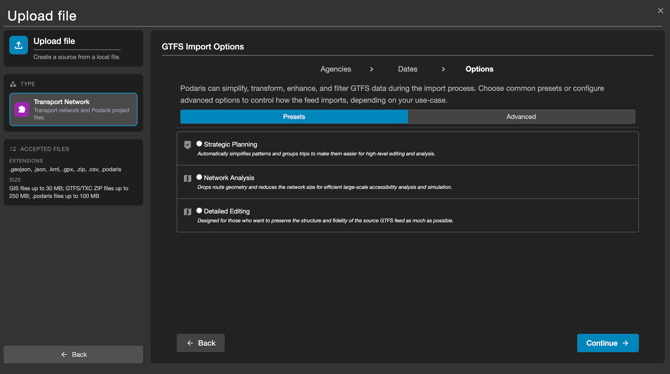Click the Accepted Files section icon
The width and height of the screenshot is (670, 374).
pyautogui.click(x=13, y=149)
